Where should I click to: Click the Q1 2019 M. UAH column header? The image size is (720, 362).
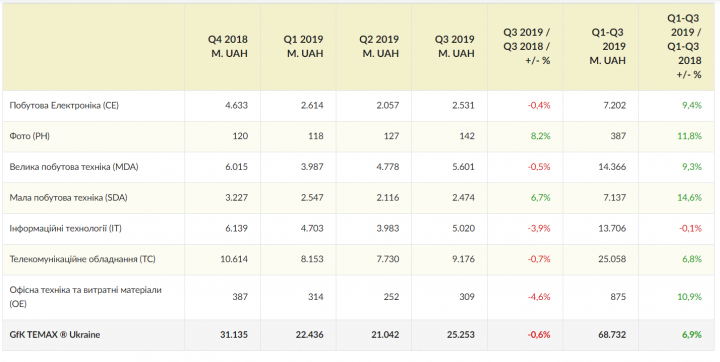(x=303, y=46)
